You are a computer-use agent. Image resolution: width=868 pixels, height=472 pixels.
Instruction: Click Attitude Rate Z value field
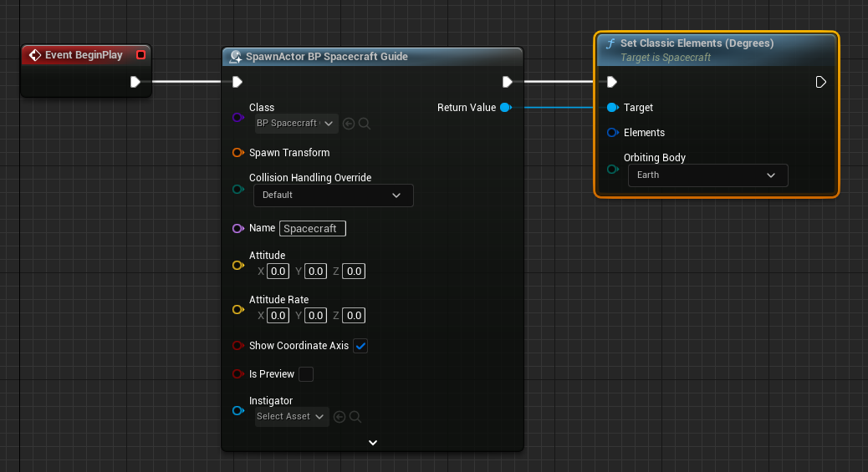point(354,316)
